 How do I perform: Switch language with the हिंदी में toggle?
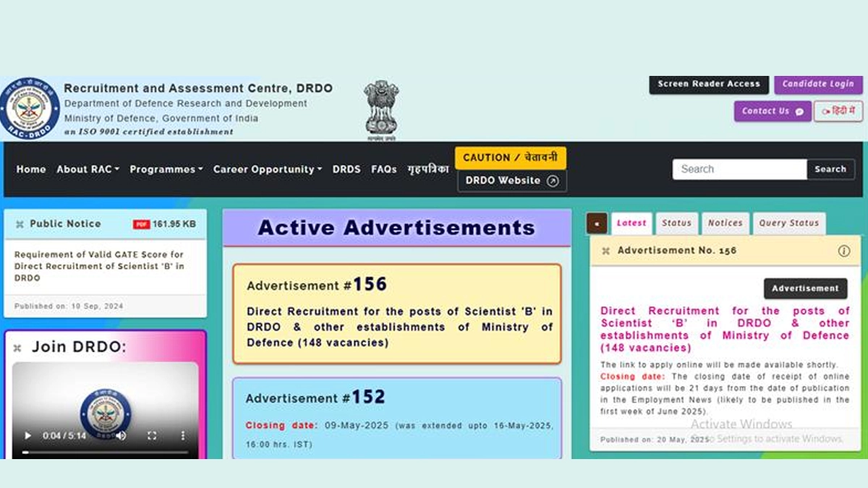pos(838,111)
